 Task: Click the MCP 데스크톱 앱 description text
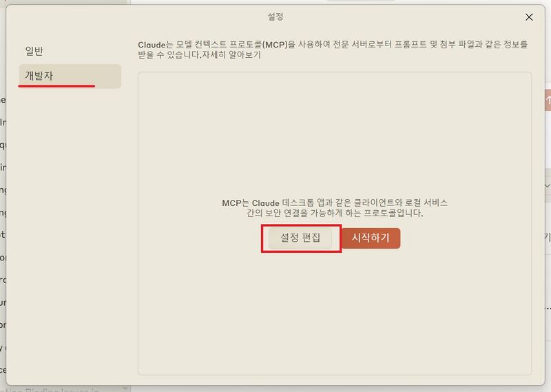(335, 208)
